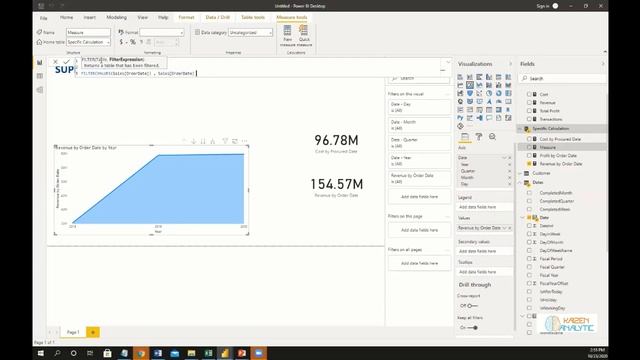Open the chart's More options ellipsis
Image resolution: width=640 pixels, height=360 pixels.
click(x=244, y=141)
